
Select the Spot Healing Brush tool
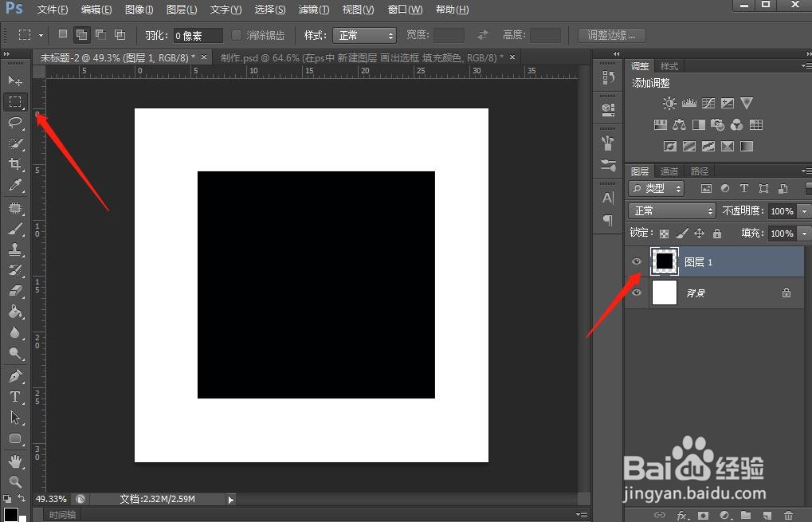click(15, 208)
